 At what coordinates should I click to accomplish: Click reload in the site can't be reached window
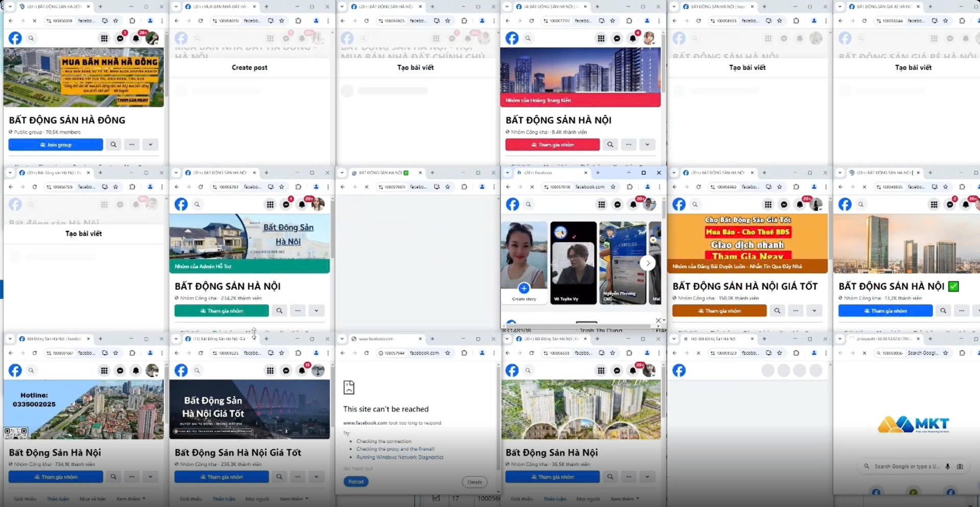[x=367, y=353]
